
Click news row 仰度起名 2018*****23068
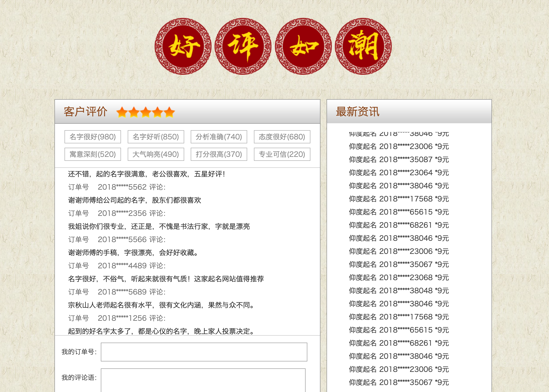click(399, 278)
